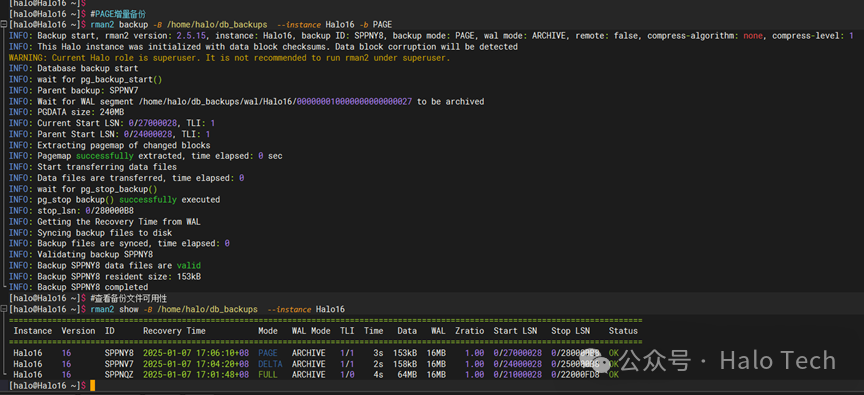Select the PAGE mode cell in the table

(268, 353)
